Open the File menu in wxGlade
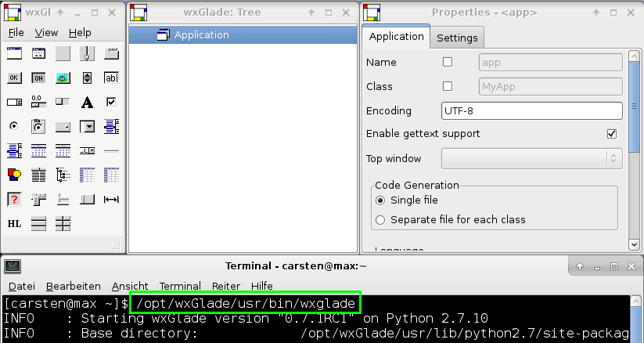This screenshot has height=343, width=644. [x=16, y=32]
